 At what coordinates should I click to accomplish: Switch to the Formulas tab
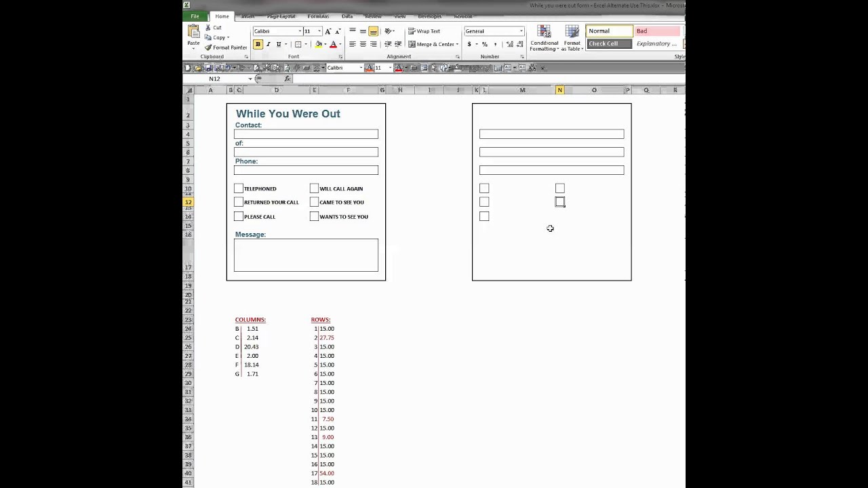(318, 16)
